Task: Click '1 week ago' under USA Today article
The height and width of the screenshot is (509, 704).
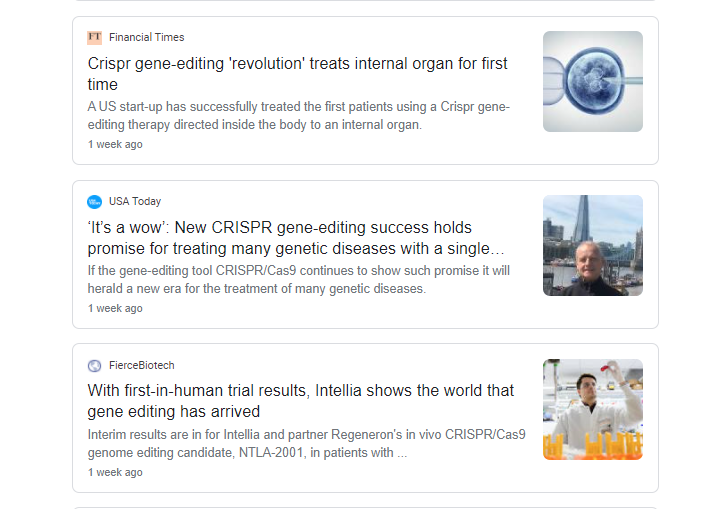Action: 115,308
